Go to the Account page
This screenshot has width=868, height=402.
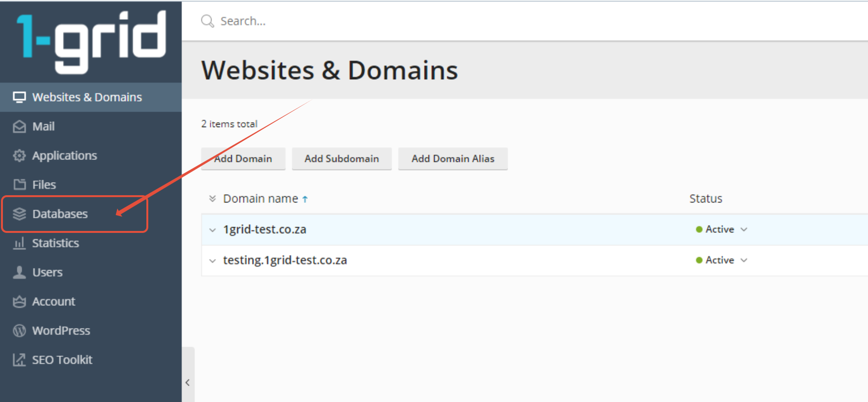tap(91, 301)
